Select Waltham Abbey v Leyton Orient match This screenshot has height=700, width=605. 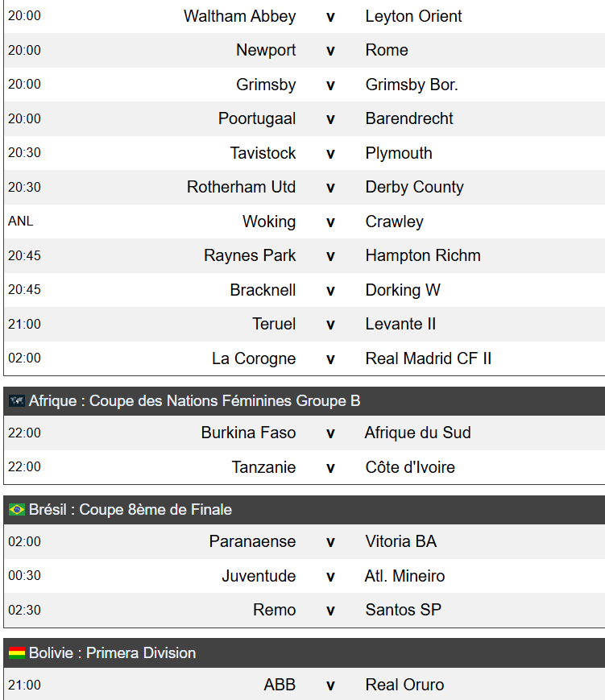(305, 17)
